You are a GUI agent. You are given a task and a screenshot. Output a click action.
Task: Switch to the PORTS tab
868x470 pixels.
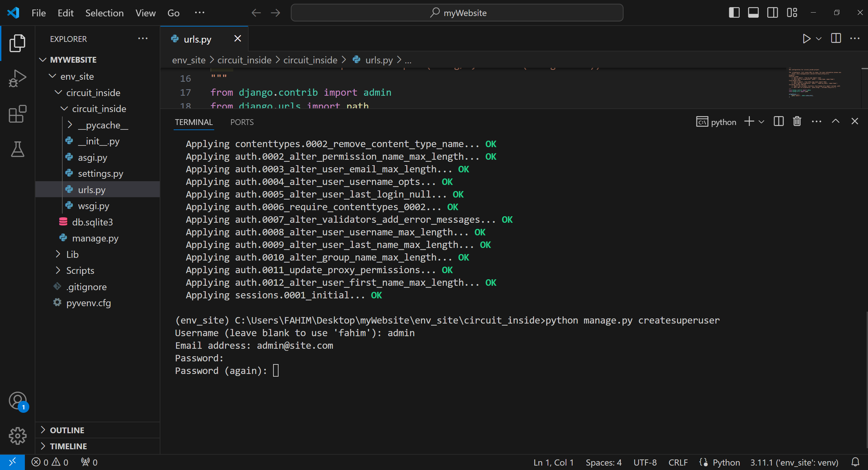[242, 122]
